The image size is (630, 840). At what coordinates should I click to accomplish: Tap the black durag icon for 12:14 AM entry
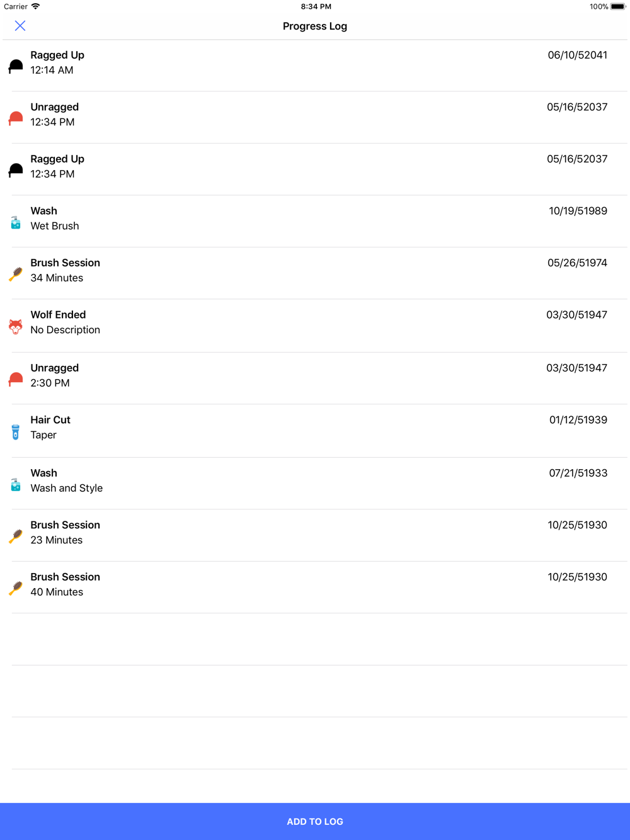click(16, 66)
